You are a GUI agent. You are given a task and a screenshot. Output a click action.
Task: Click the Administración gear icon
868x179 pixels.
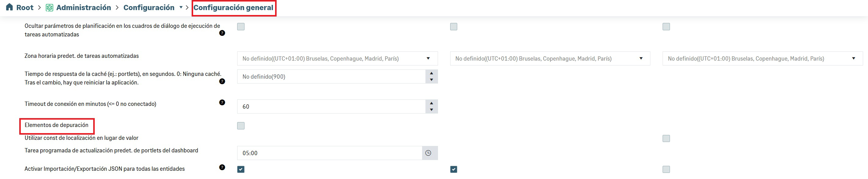[x=49, y=7]
